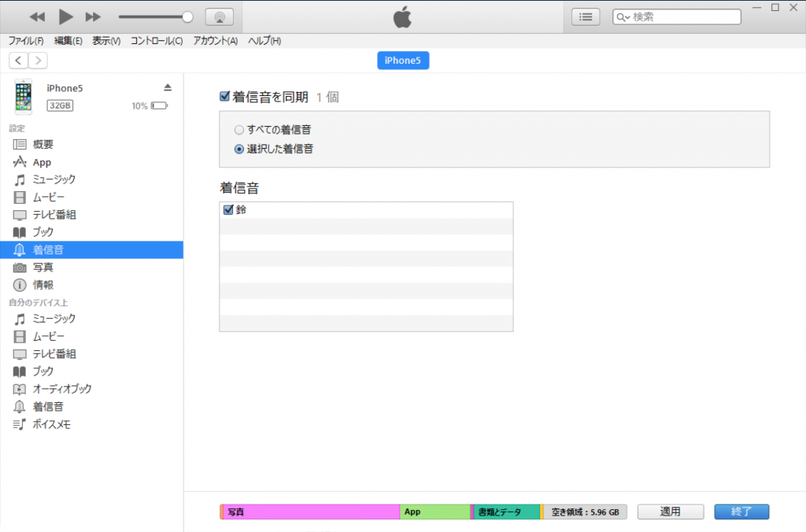Screen dimensions: 806x532
Task: Open the 編集(E) menu
Action: (68, 41)
